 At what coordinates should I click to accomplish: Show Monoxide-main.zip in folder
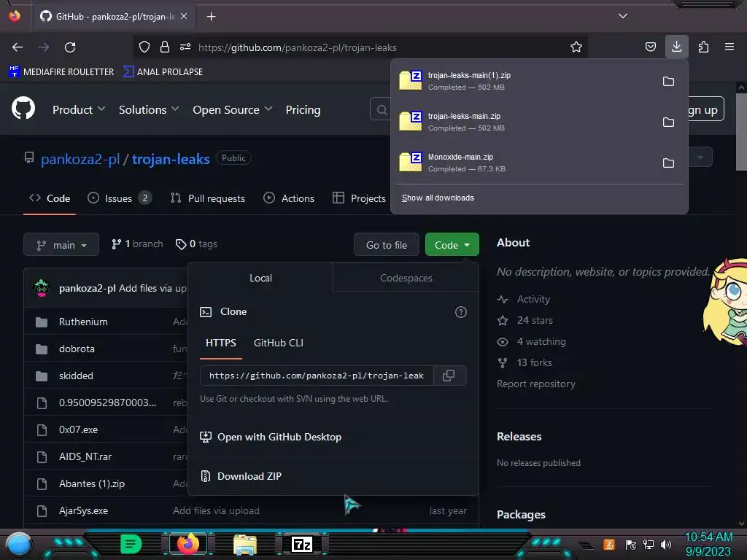(668, 163)
